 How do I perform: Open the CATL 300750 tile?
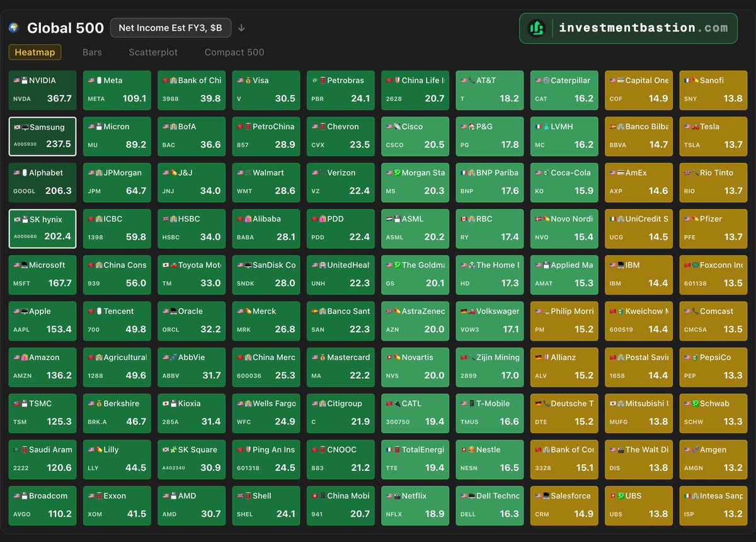coord(415,413)
